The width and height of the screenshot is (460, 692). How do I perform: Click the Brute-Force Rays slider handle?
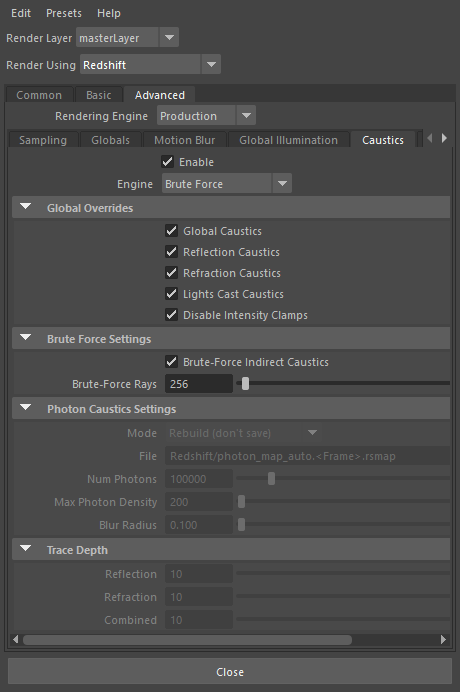coord(245,384)
